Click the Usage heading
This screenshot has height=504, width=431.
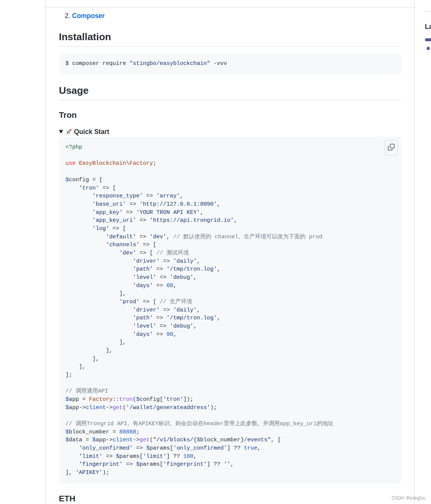[x=74, y=90]
